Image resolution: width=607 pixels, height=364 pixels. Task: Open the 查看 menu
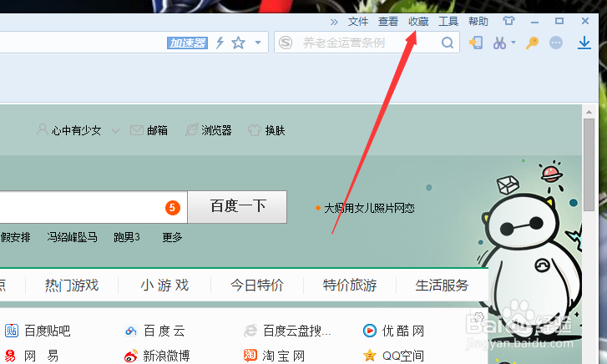tap(388, 22)
